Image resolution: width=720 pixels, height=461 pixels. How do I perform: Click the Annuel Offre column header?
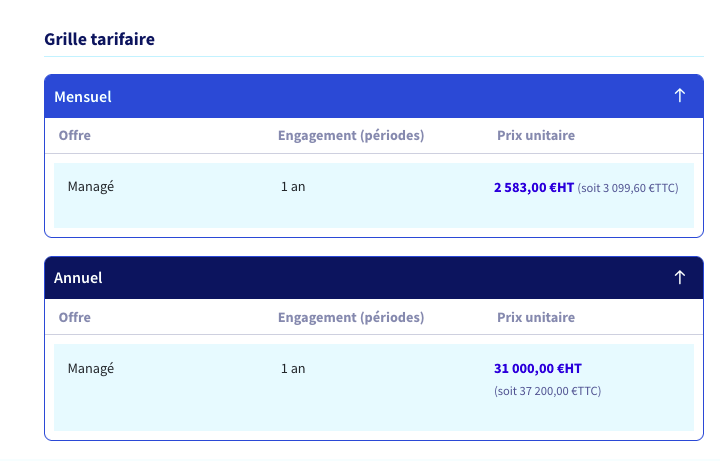[x=74, y=317]
